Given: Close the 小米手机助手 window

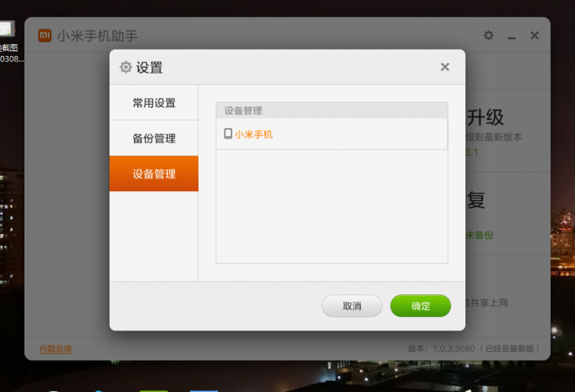Looking at the screenshot, I should click(535, 35).
